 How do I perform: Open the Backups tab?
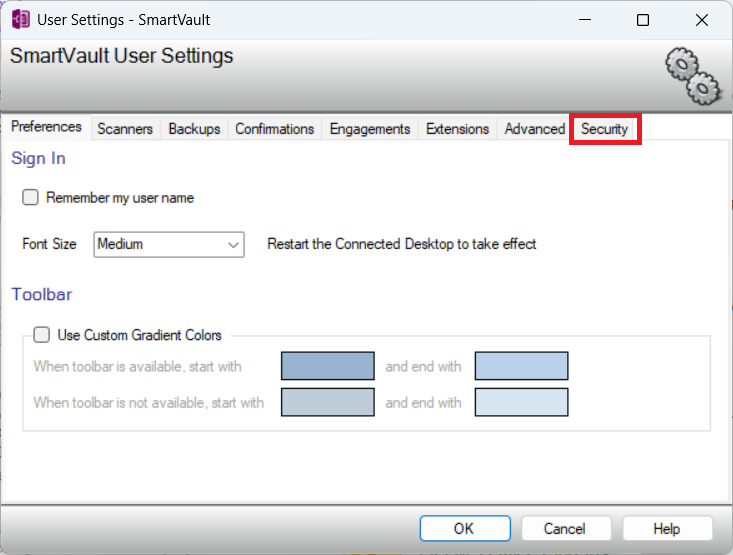click(x=194, y=129)
